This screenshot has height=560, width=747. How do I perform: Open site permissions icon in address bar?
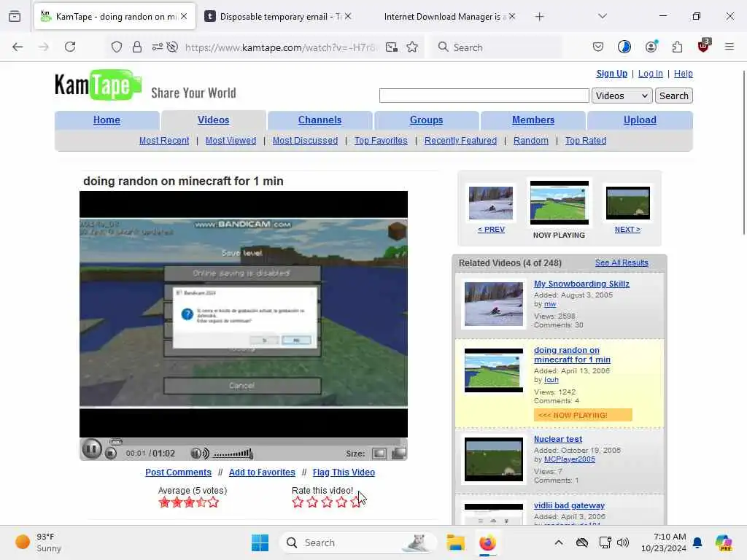click(158, 47)
